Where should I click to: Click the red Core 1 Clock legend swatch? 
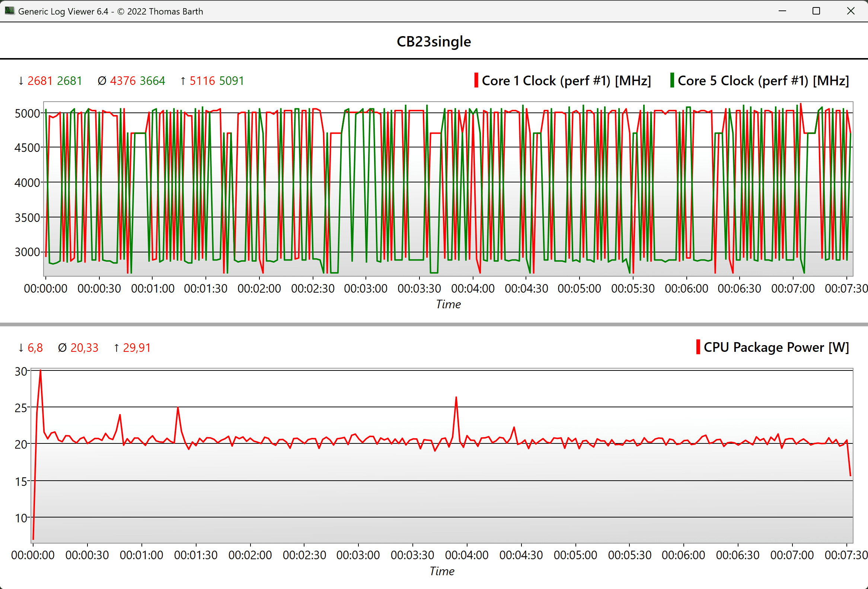point(476,80)
